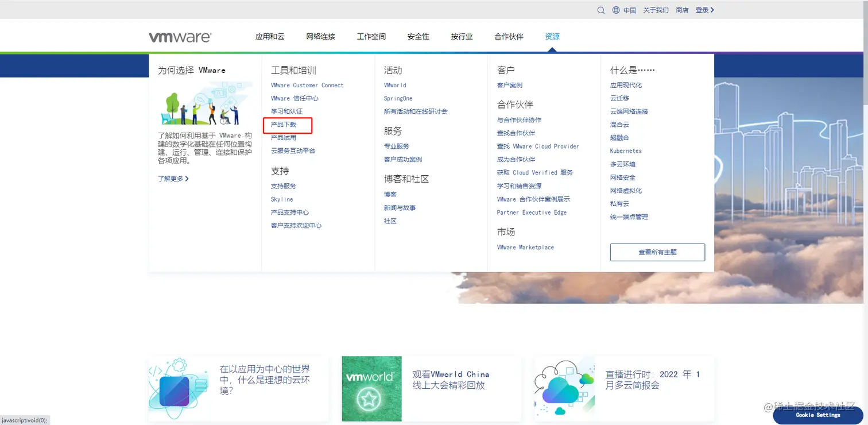Open the 社区 link
Image resolution: width=868 pixels, height=425 pixels.
pos(390,221)
